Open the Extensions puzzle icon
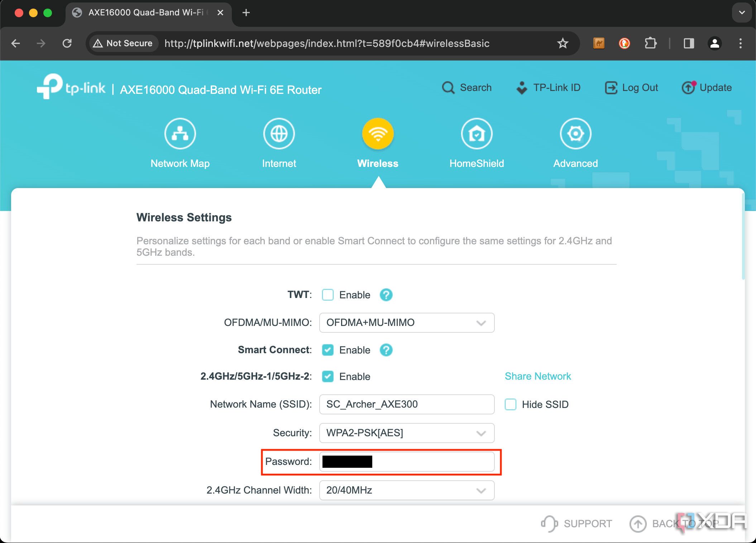The width and height of the screenshot is (756, 543). [650, 43]
